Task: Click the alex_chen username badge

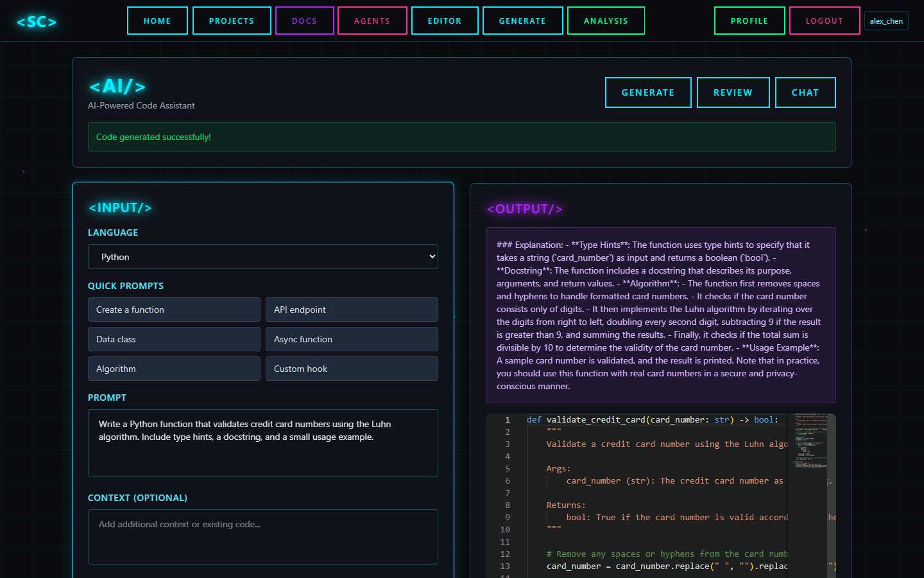Action: (886, 21)
